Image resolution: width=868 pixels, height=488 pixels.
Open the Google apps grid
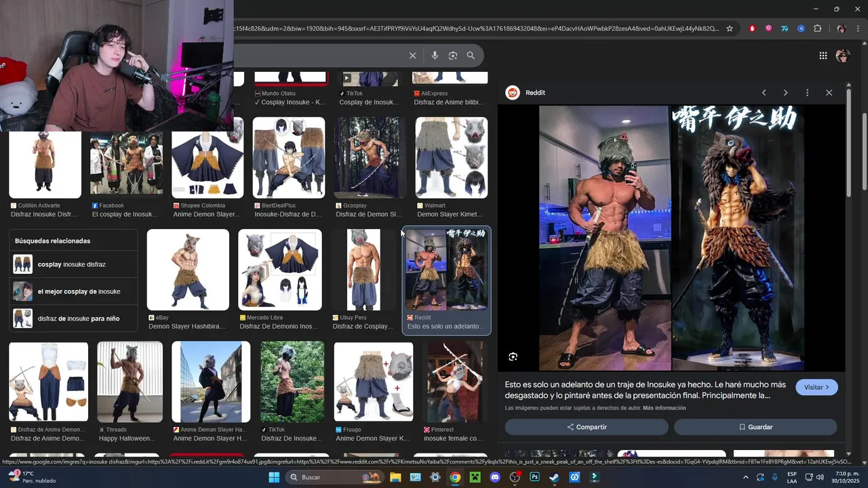click(x=823, y=56)
